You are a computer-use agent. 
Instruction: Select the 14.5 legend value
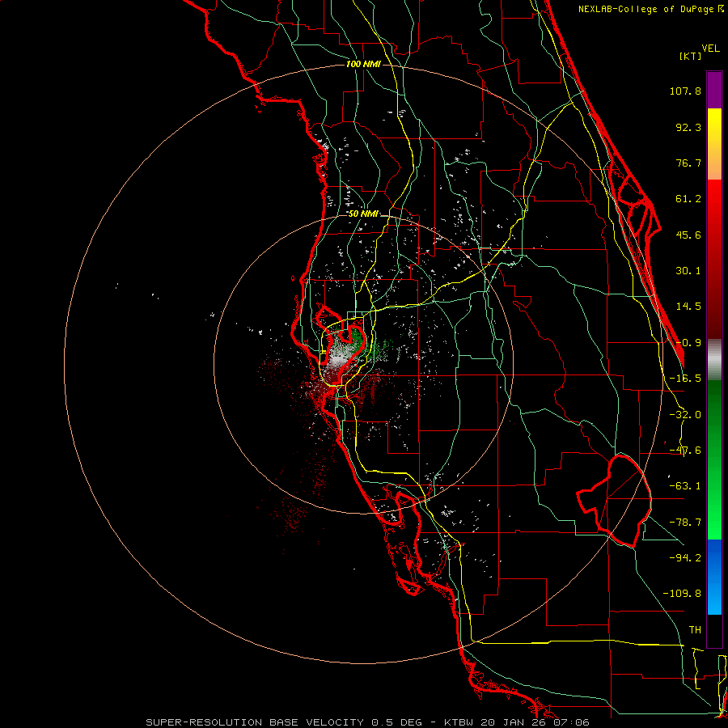[688, 307]
